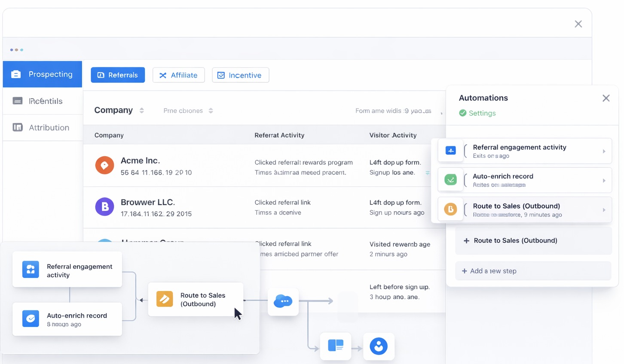Open the Prospecting sidebar section

(43, 74)
